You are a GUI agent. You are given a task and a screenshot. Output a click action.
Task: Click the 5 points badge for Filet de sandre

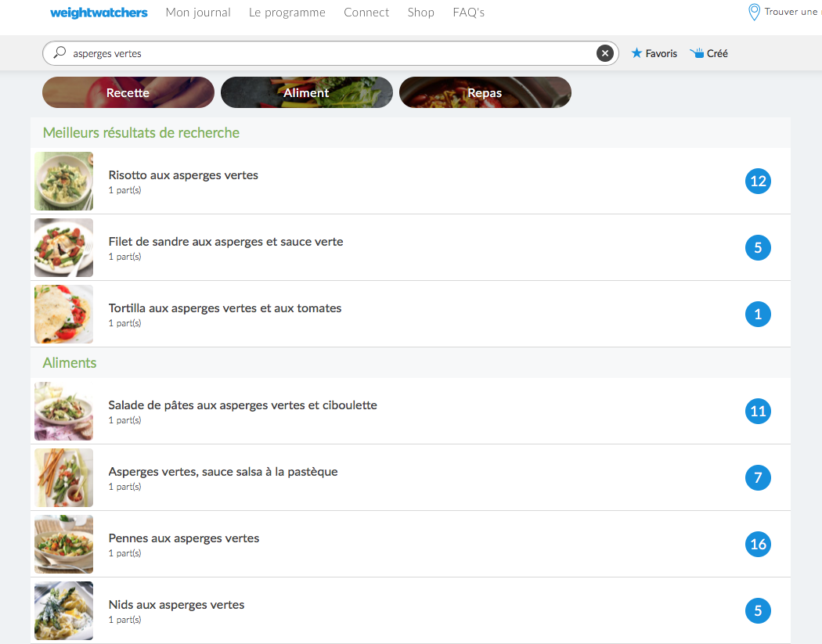758,247
